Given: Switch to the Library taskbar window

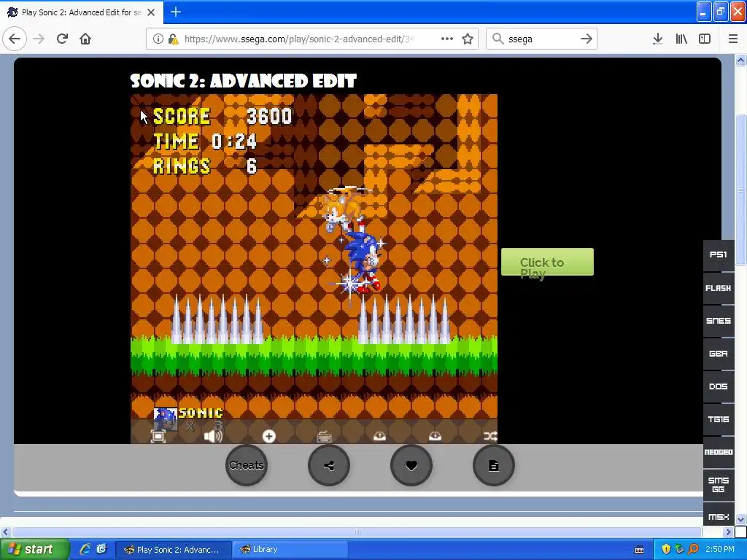Looking at the screenshot, I should tap(290, 550).
